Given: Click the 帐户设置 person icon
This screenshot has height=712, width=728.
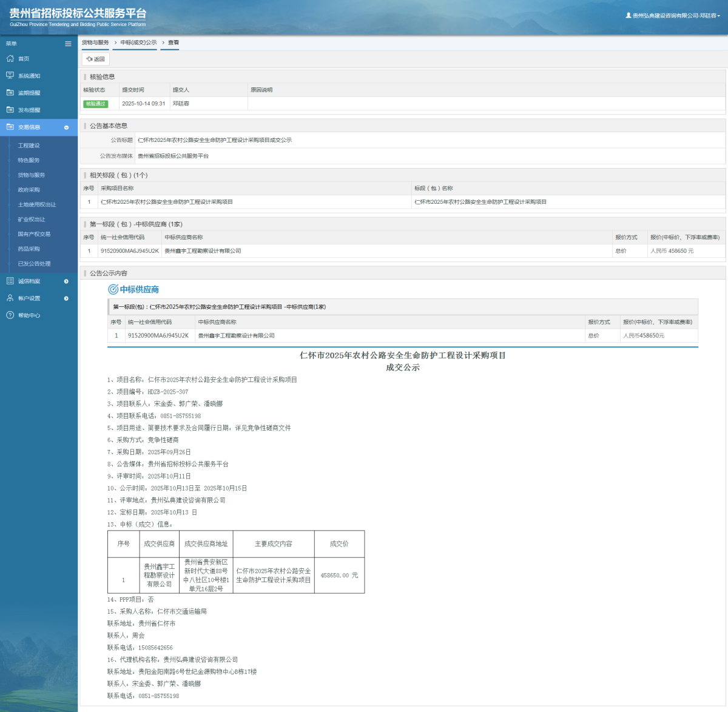Looking at the screenshot, I should pos(10,298).
